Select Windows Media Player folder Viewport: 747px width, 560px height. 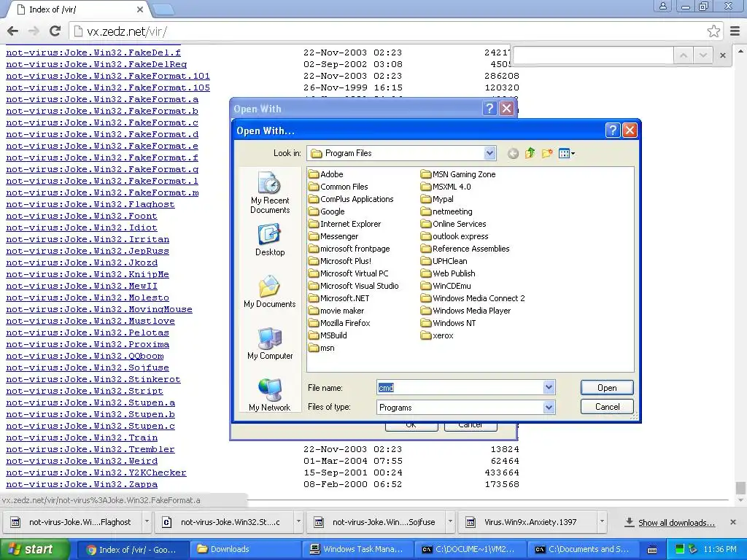[465, 311]
